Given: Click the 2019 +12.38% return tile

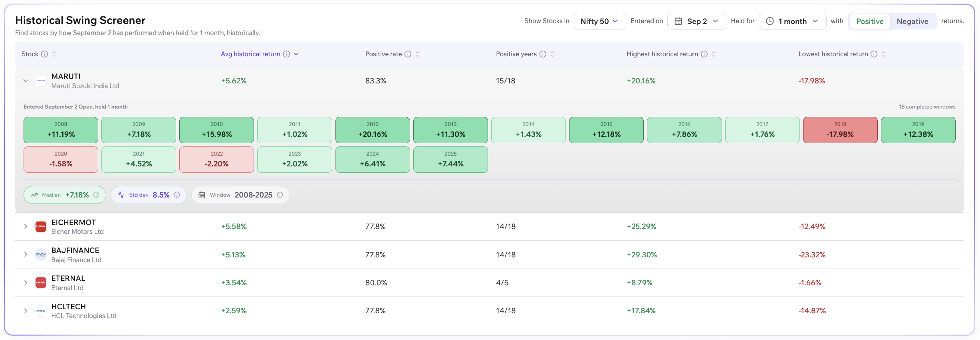Looking at the screenshot, I should click(x=918, y=130).
